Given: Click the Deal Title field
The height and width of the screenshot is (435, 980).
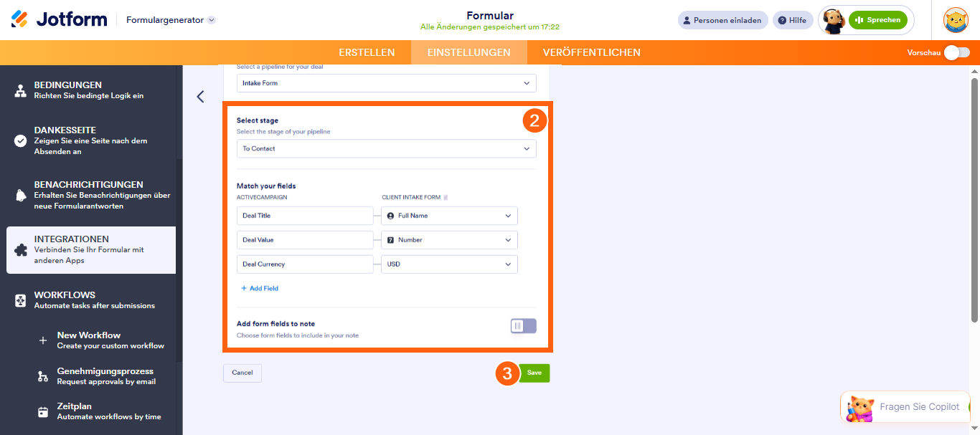Looking at the screenshot, I should click(305, 216).
